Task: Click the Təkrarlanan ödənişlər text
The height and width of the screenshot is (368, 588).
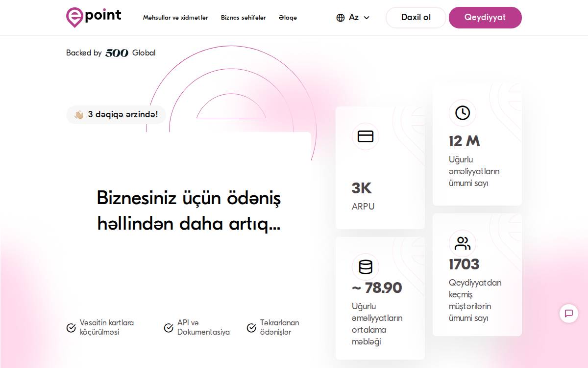Action: click(279, 327)
